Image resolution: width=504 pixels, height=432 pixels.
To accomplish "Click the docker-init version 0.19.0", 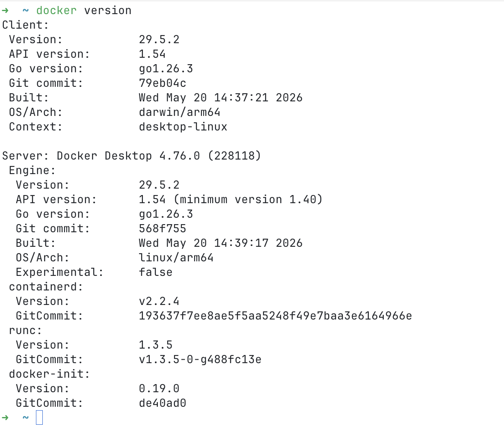I will [159, 389].
